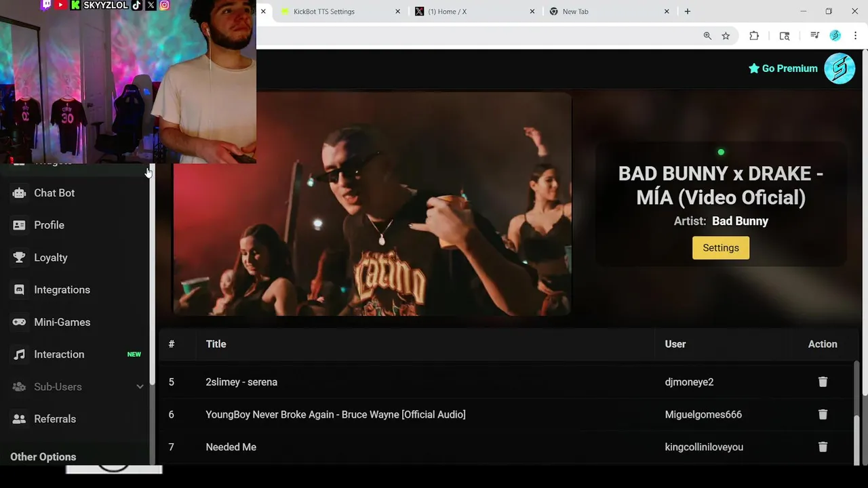
Task: Close the Home / X tab
Action: pos(532,12)
